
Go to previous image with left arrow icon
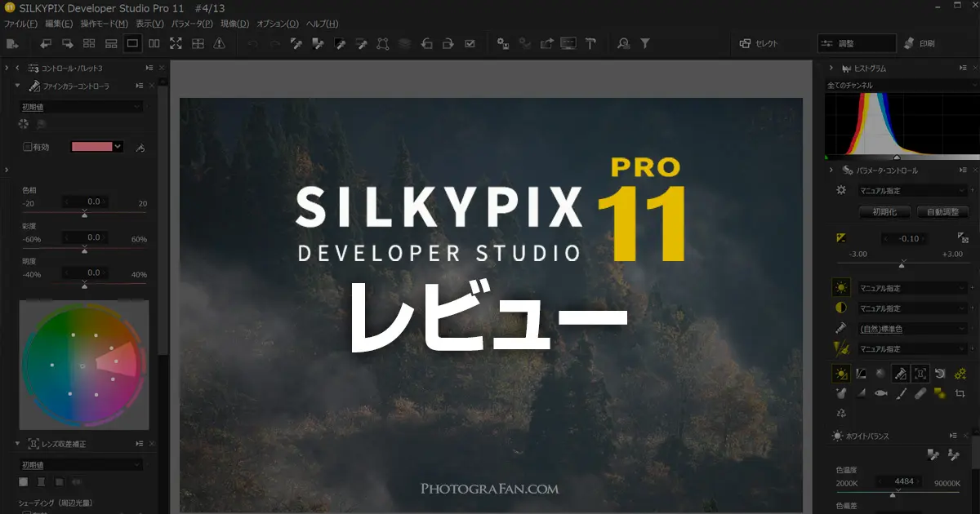tap(46, 43)
